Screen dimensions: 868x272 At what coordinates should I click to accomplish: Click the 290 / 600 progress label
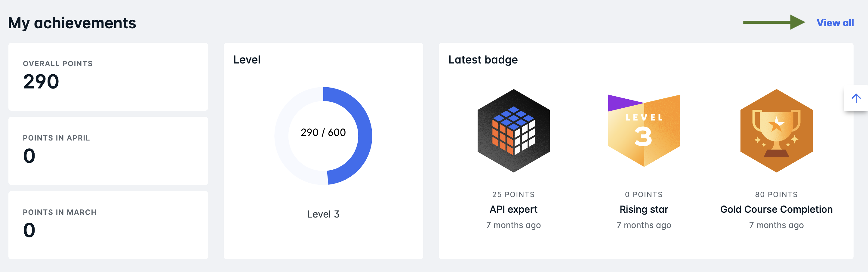(x=323, y=132)
